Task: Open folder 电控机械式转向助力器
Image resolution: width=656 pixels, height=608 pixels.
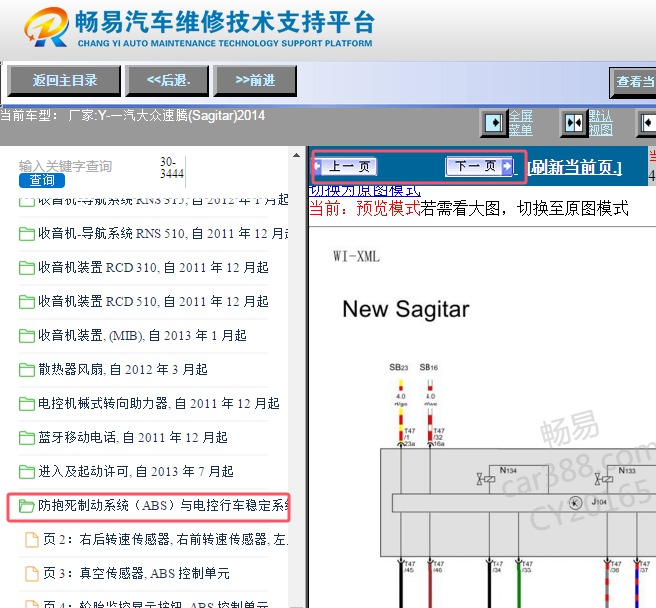Action: tap(159, 403)
